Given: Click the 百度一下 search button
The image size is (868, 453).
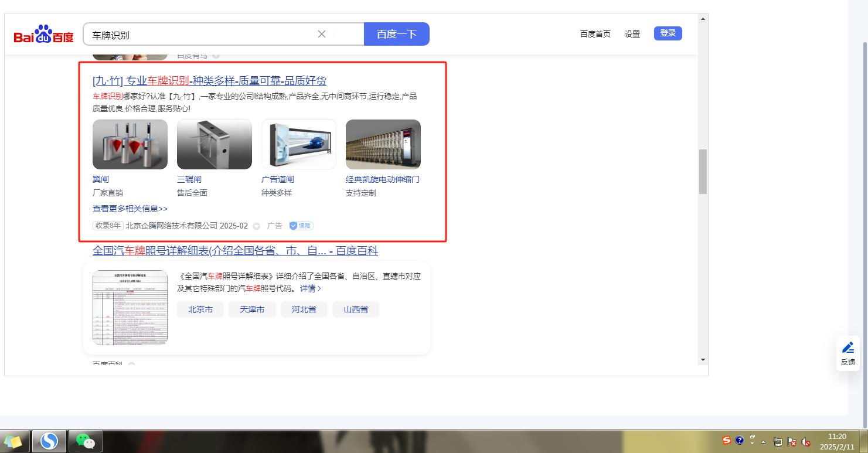Looking at the screenshot, I should click(397, 34).
